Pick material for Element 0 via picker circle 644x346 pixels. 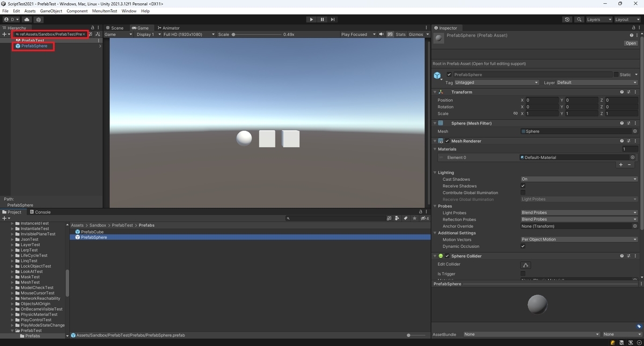coord(633,158)
